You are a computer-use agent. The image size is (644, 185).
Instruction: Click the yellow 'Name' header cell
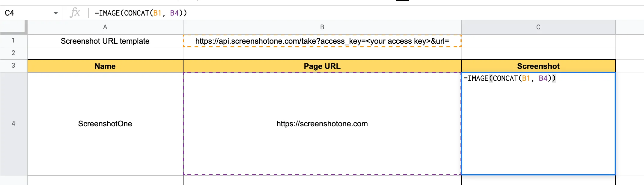click(x=105, y=66)
